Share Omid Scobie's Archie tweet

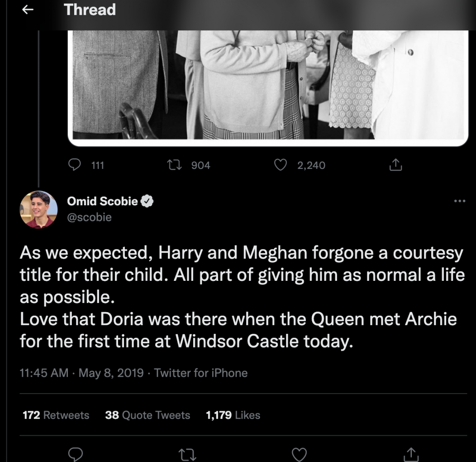(x=411, y=454)
